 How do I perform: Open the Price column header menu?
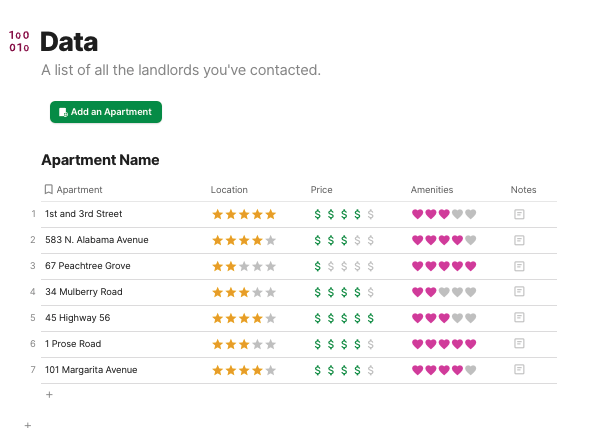tap(322, 190)
